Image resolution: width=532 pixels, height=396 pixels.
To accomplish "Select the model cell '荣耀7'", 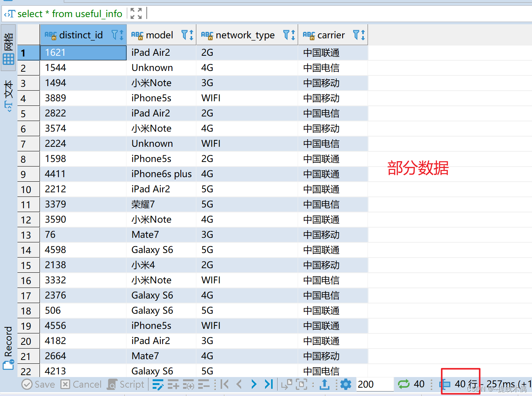I will (161, 204).
